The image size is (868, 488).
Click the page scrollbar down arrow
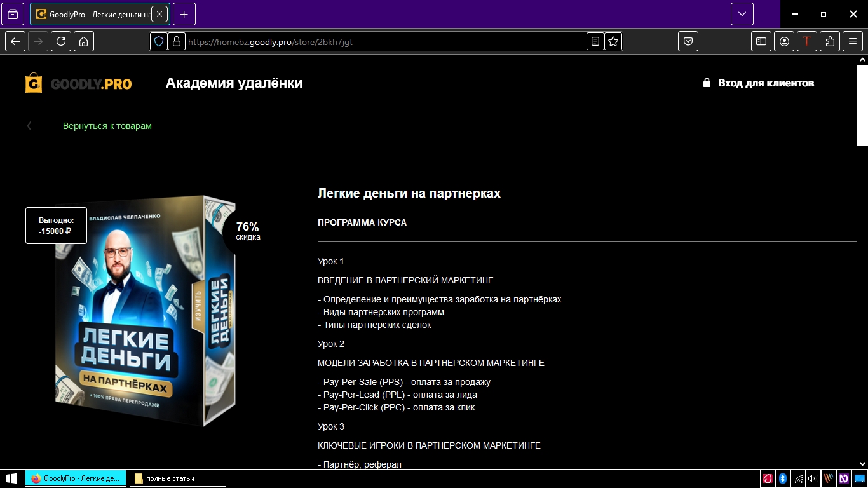coord(862,464)
